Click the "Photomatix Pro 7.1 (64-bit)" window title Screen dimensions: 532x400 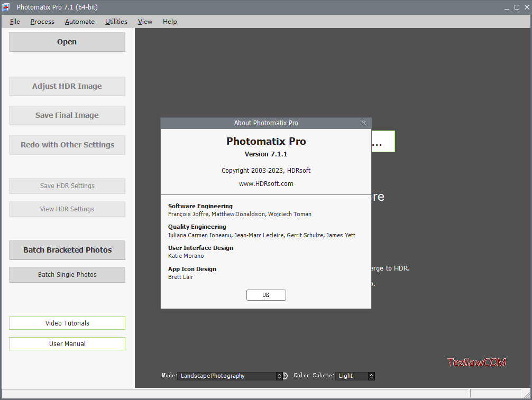pyautogui.click(x=57, y=7)
